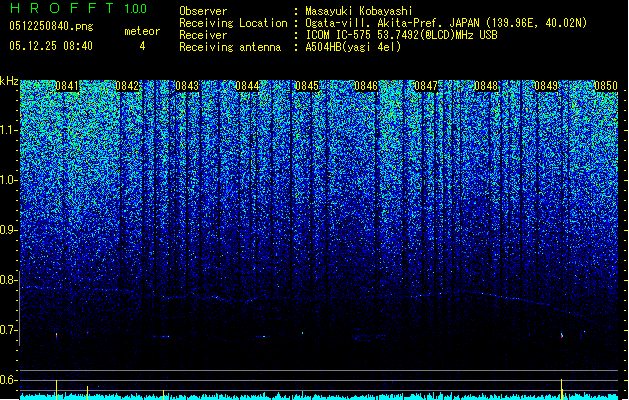
Task: Click the Observer label
Action: coord(203,11)
